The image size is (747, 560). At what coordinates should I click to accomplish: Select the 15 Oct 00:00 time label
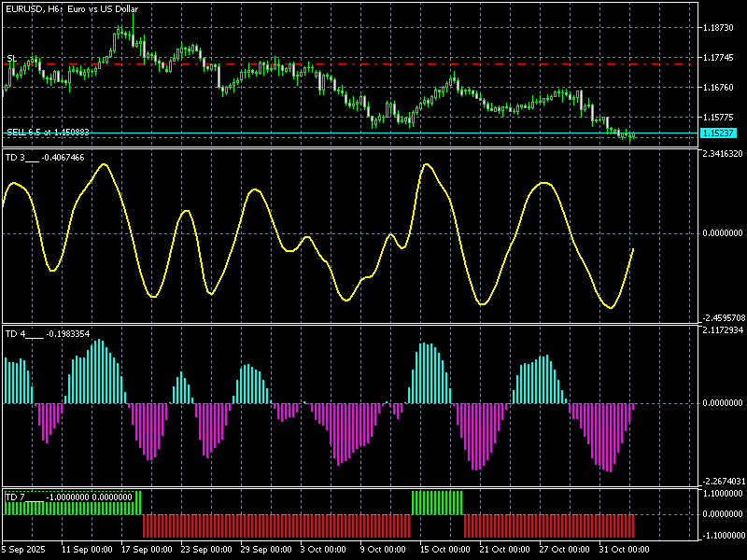click(x=445, y=550)
